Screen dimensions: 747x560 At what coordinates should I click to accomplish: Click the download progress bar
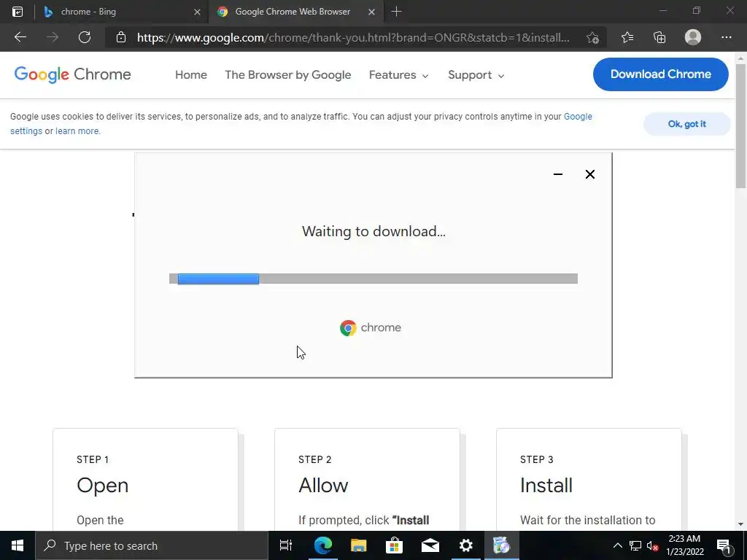(373, 279)
